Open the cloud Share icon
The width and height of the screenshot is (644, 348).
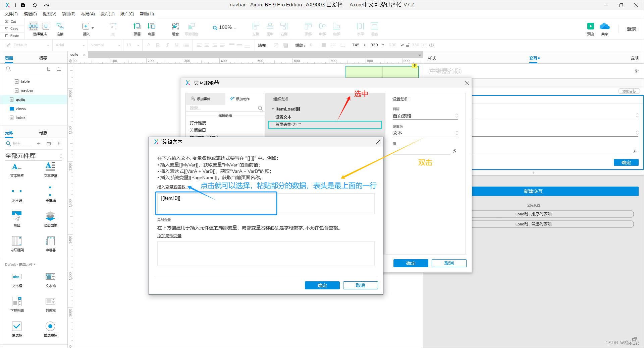pyautogui.click(x=605, y=26)
